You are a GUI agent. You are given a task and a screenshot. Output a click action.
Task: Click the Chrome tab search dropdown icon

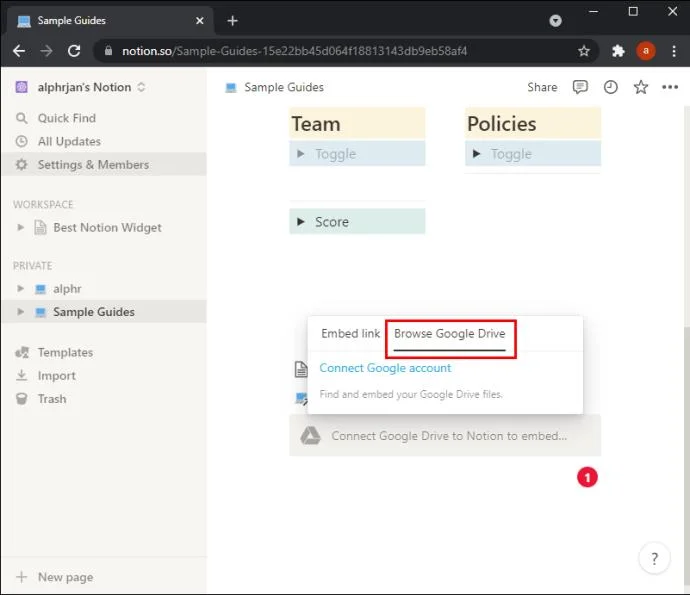pyautogui.click(x=555, y=21)
